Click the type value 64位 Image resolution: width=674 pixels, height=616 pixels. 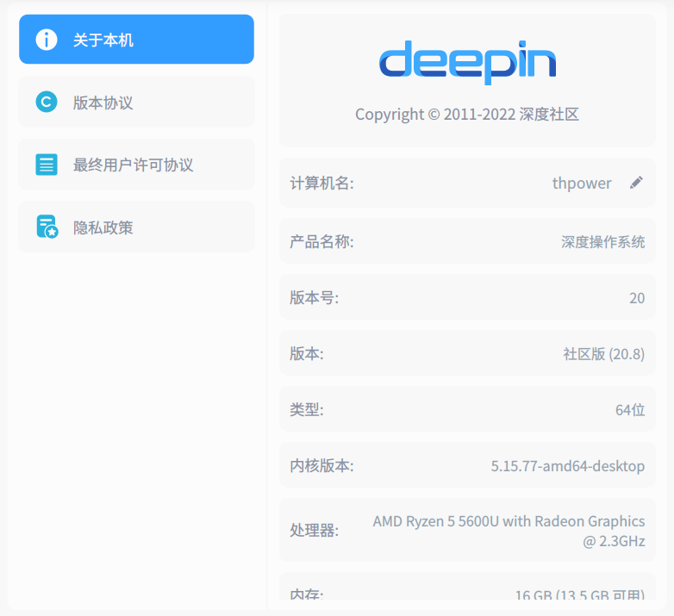(630, 410)
